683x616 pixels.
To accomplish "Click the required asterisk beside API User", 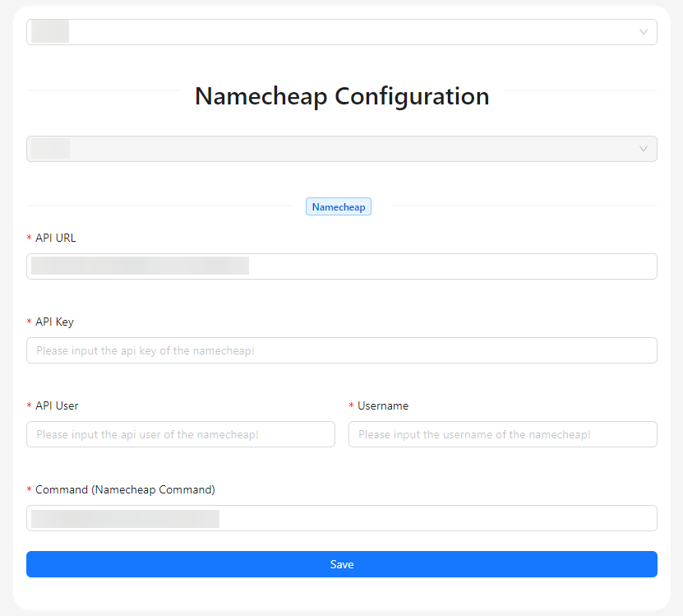I will coord(28,405).
